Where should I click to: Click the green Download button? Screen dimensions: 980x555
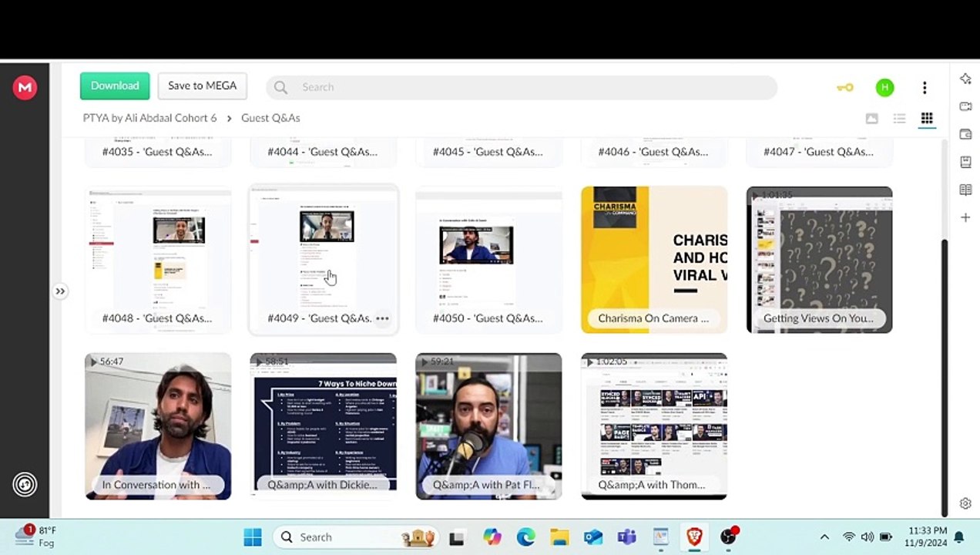(115, 86)
